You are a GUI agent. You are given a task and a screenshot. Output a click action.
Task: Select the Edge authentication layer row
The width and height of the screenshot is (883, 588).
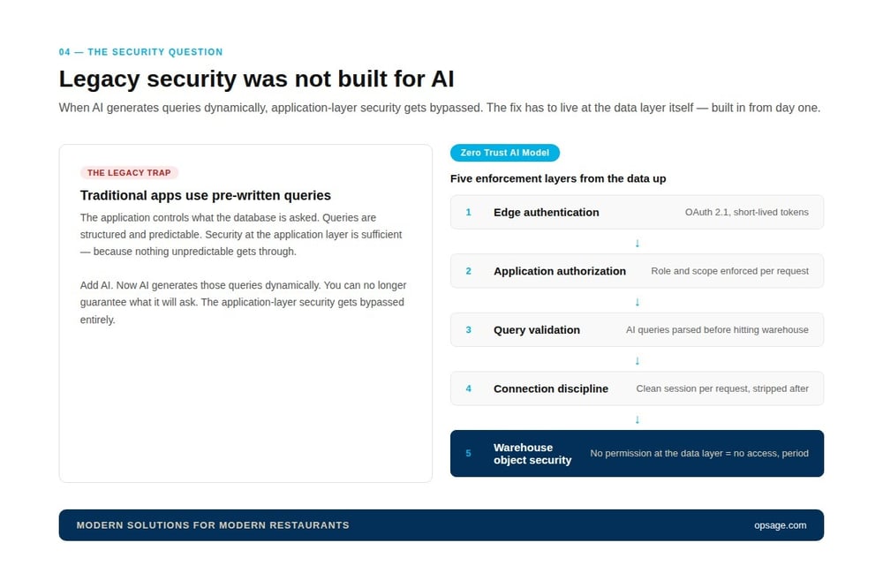tap(637, 212)
